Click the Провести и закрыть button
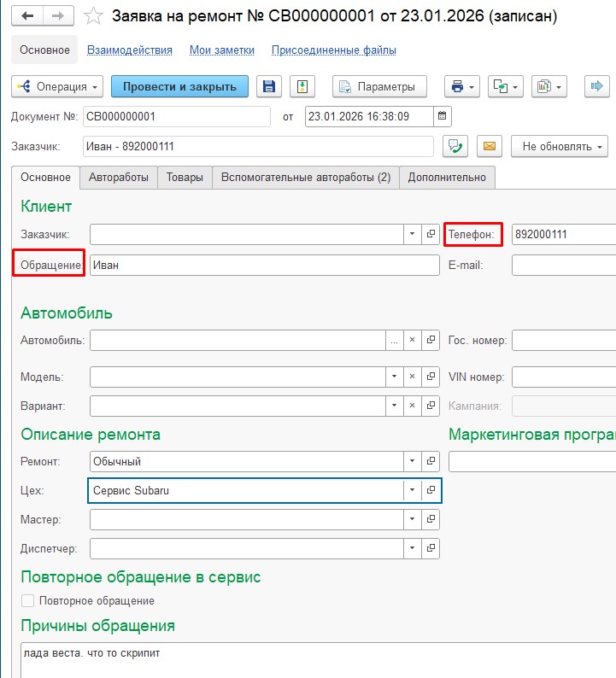 click(x=179, y=86)
